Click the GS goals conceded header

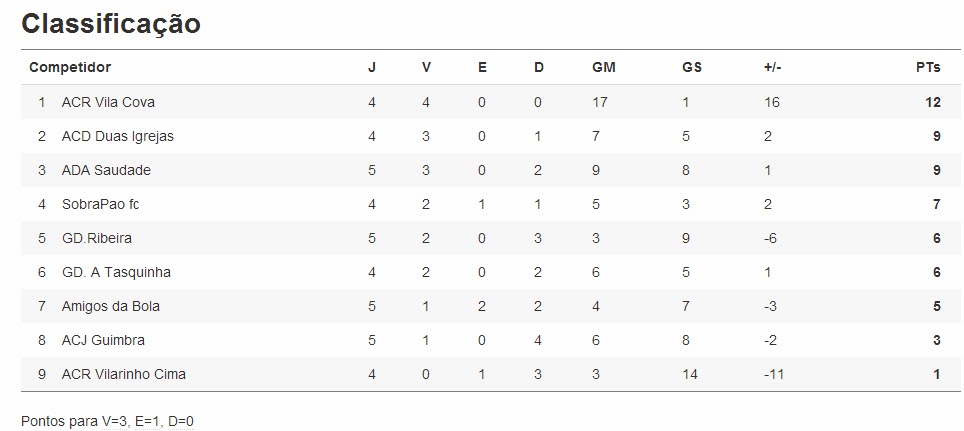(x=691, y=67)
